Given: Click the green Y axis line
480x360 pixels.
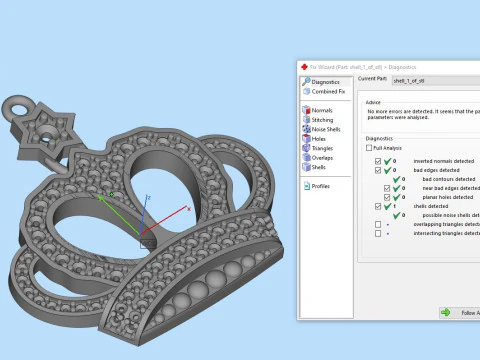Looking at the screenshot, I should click(x=119, y=215).
